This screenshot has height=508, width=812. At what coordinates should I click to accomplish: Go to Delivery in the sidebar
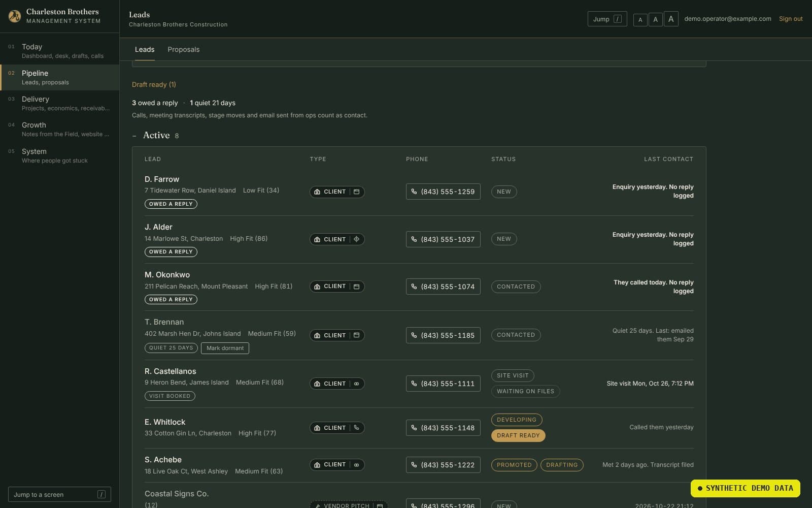pyautogui.click(x=60, y=103)
